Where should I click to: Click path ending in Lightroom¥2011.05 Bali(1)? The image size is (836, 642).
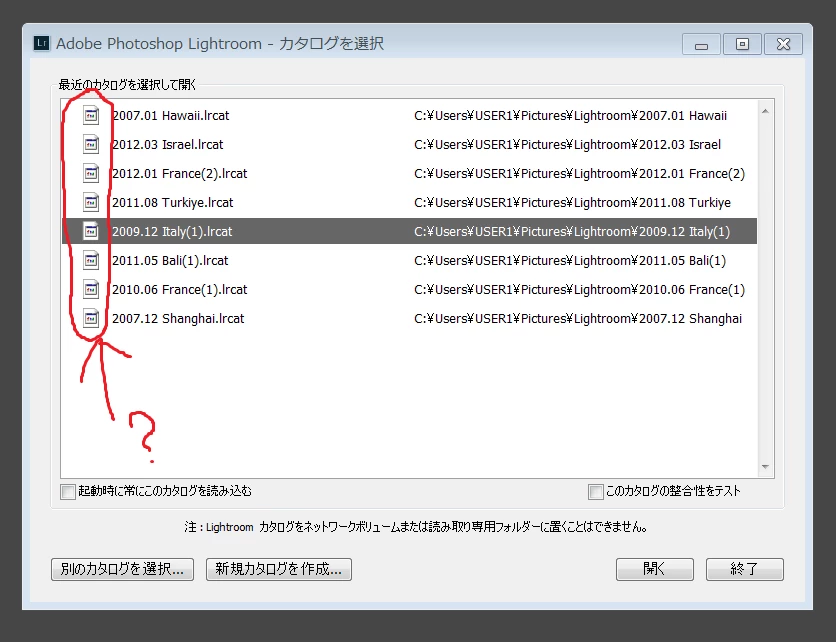[570, 261]
